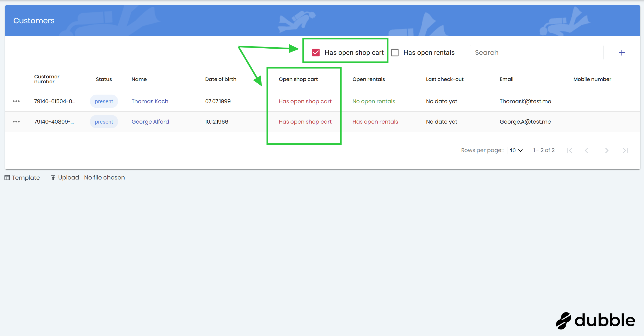Enable Has open rentals filter checkbox

click(395, 53)
